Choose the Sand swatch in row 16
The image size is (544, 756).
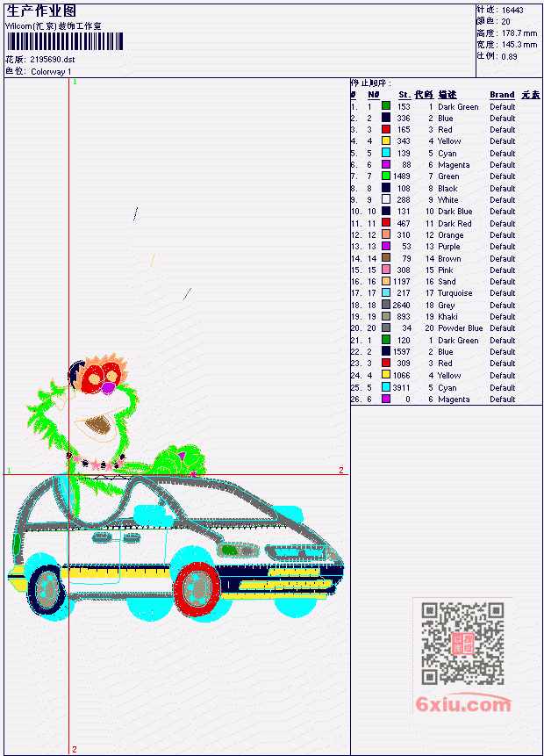pyautogui.click(x=386, y=282)
